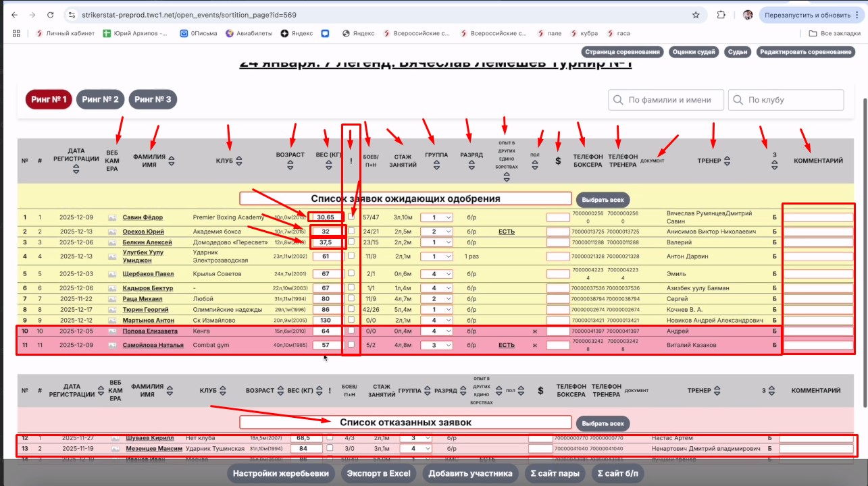This screenshot has height=486, width=868.
Task: Open webcam image icon for Савин Фёдор
Action: 112,217
